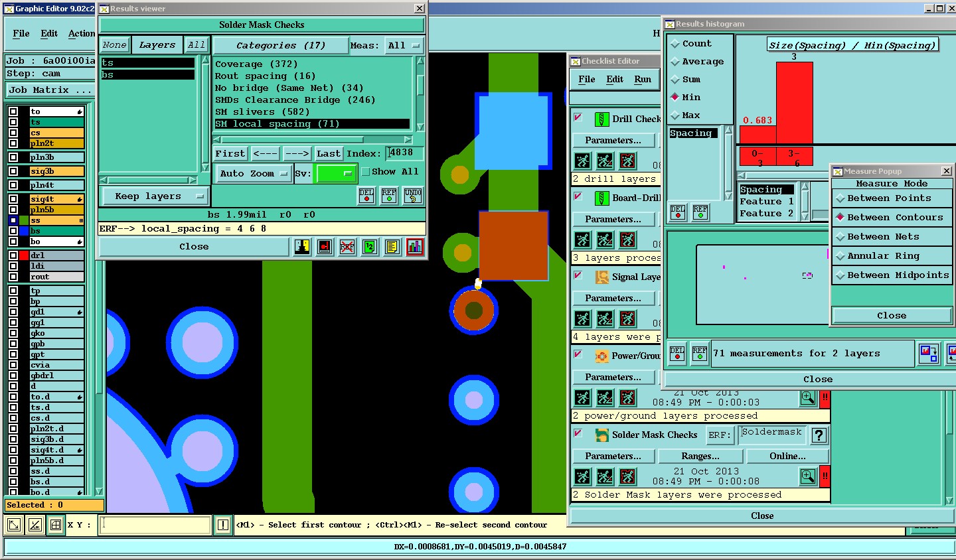The width and height of the screenshot is (956, 560).
Task: Toggle the Show All checkbox
Action: pyautogui.click(x=366, y=172)
